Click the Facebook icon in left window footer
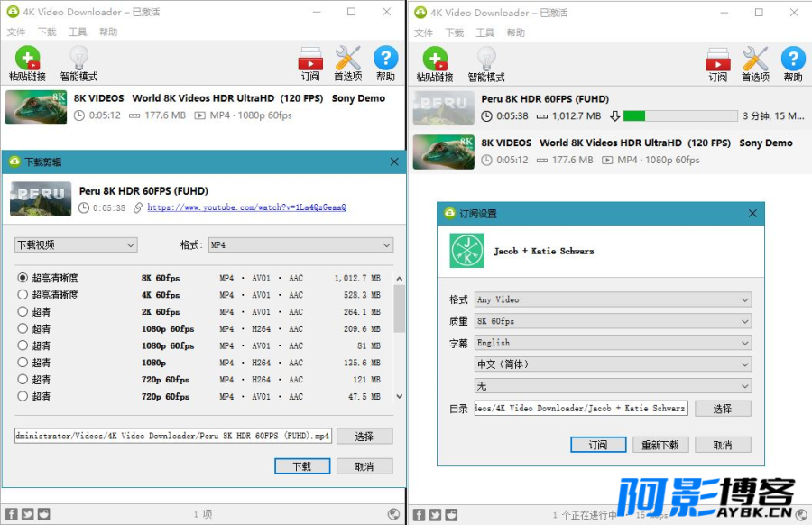Viewport: 812px width, 525px height. pos(12,514)
